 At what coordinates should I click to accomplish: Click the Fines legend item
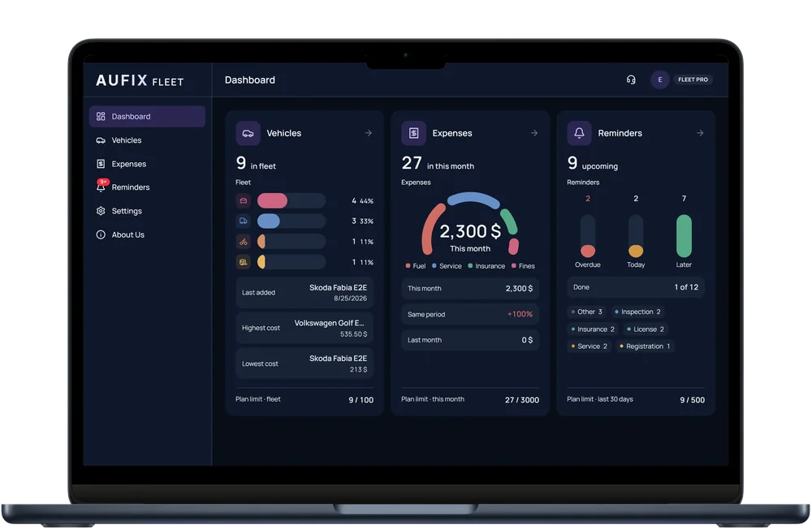(x=523, y=266)
